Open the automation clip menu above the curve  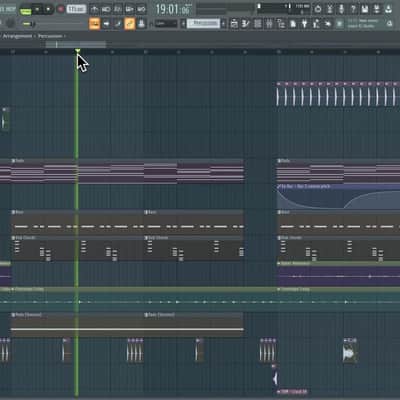tap(279, 187)
